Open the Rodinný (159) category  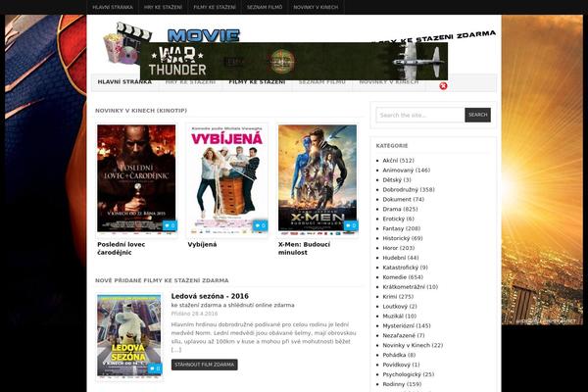(x=402, y=385)
